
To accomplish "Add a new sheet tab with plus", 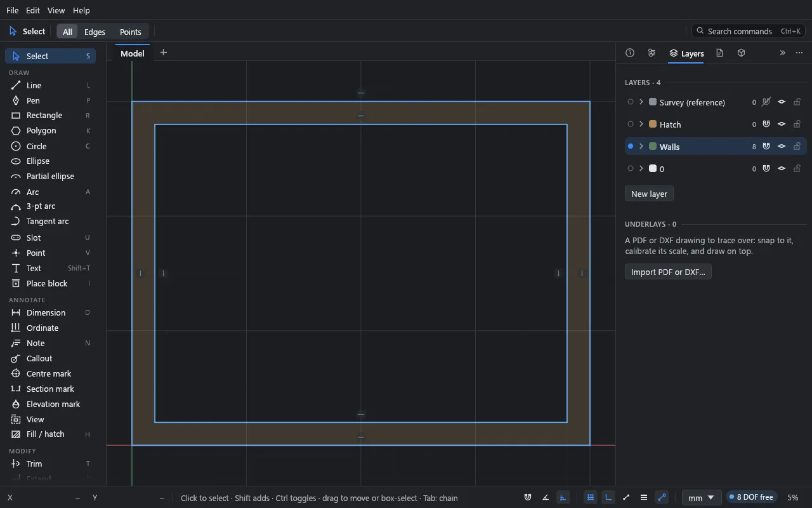I will click(x=163, y=53).
